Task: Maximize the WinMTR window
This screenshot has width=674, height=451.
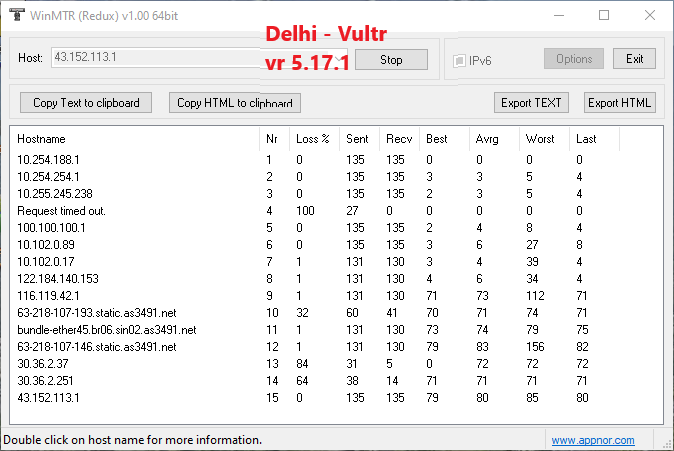Action: click(x=604, y=15)
